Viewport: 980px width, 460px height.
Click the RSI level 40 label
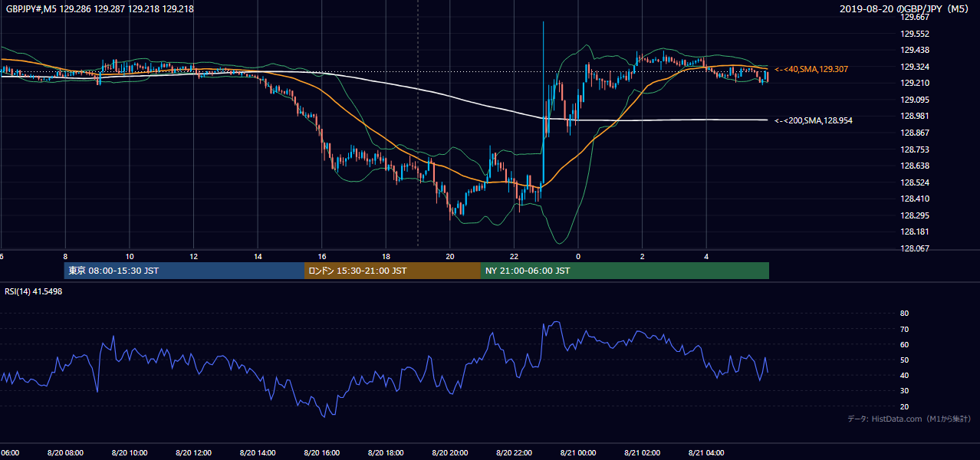[904, 375]
